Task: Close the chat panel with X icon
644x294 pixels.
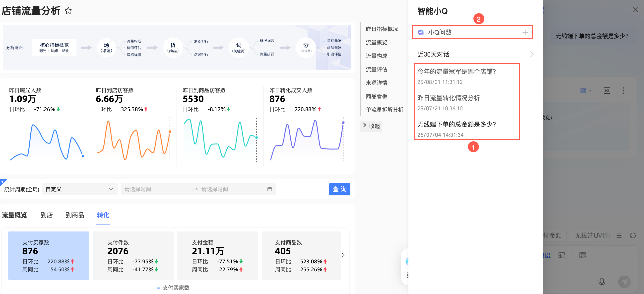Action: point(636,10)
